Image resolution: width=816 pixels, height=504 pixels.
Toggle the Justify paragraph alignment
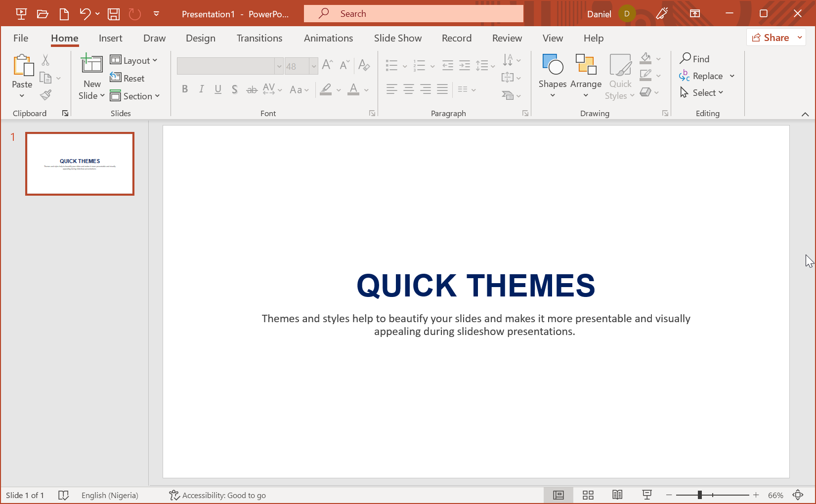click(x=442, y=89)
